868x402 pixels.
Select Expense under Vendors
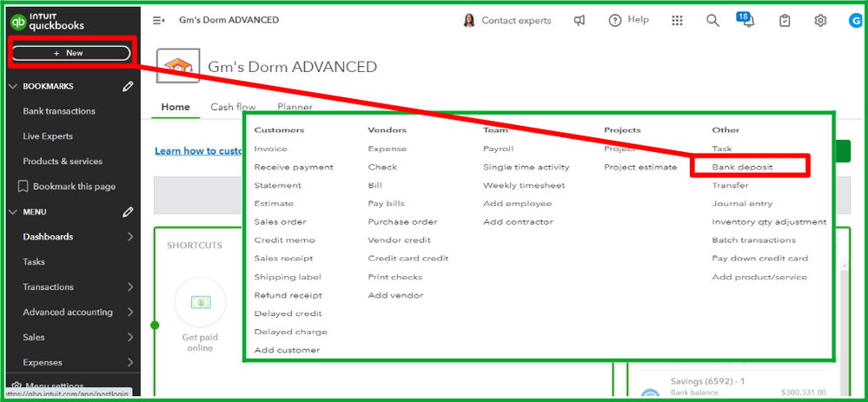pos(388,148)
